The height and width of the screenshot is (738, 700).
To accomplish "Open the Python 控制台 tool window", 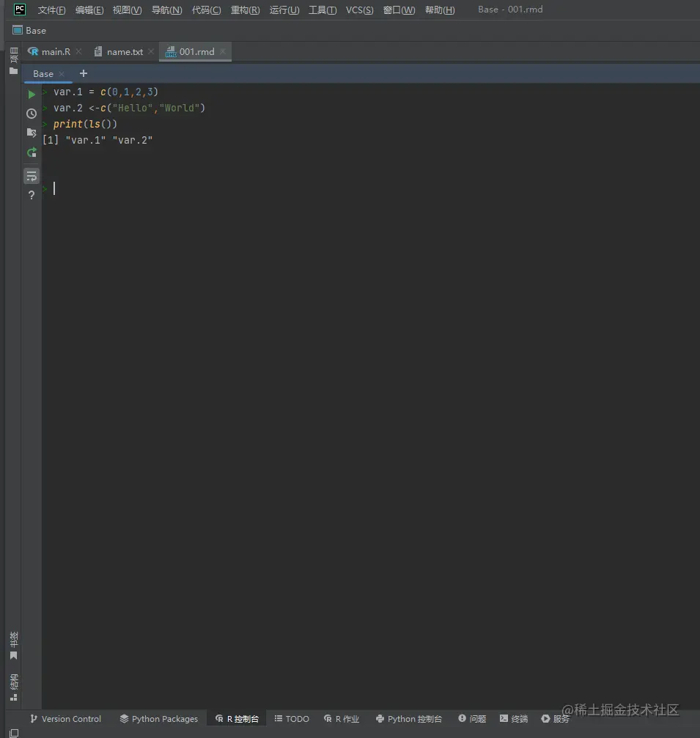I will point(409,719).
